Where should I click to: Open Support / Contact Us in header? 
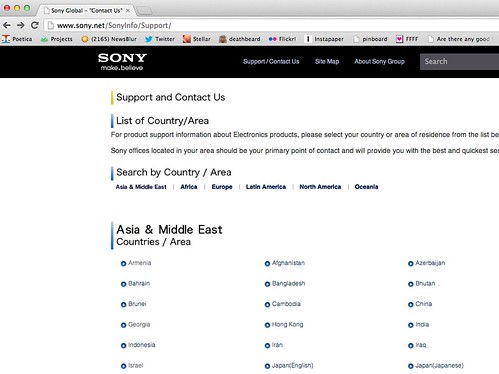[x=271, y=61]
